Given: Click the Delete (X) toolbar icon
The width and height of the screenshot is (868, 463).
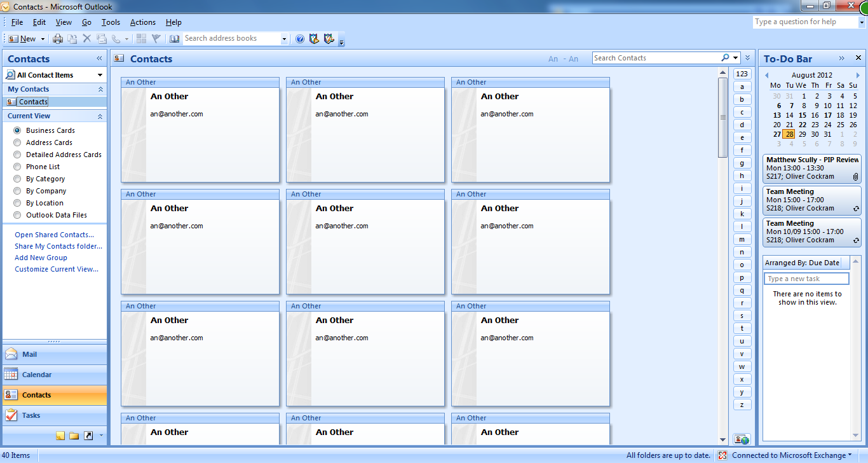Looking at the screenshot, I should coord(87,39).
